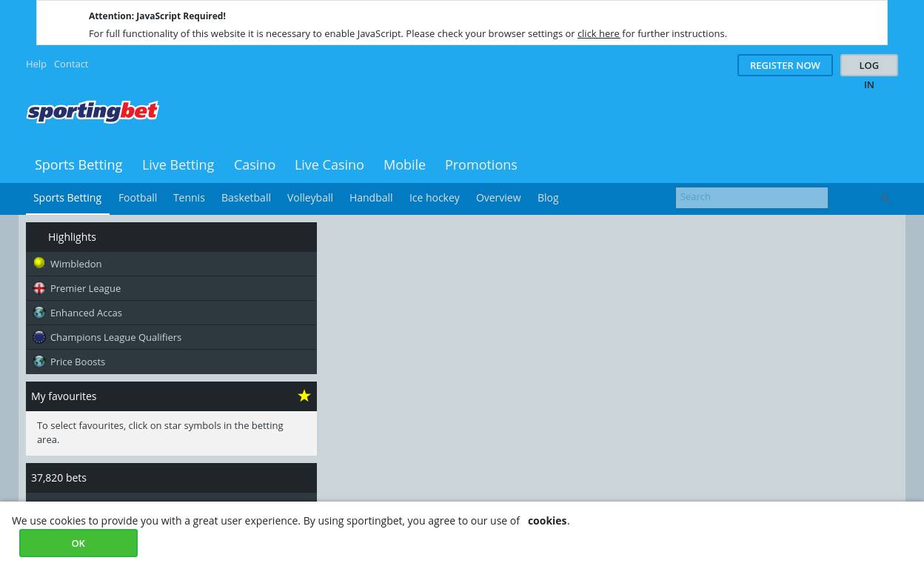This screenshot has width=924, height=569.
Task: Switch to the Casino section
Action: [254, 164]
